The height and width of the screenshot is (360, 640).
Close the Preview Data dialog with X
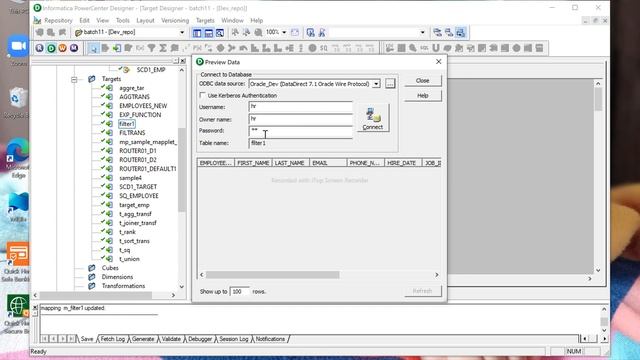[x=438, y=62]
